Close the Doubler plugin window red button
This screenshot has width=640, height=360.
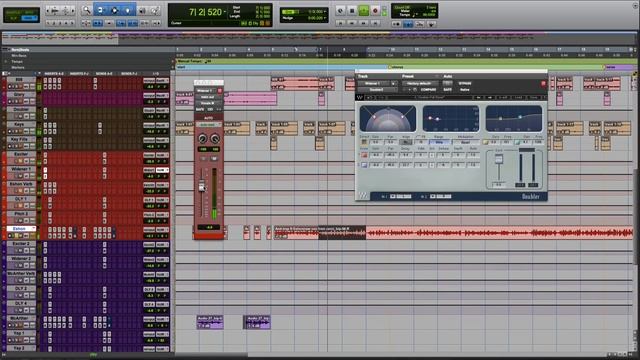[543, 83]
